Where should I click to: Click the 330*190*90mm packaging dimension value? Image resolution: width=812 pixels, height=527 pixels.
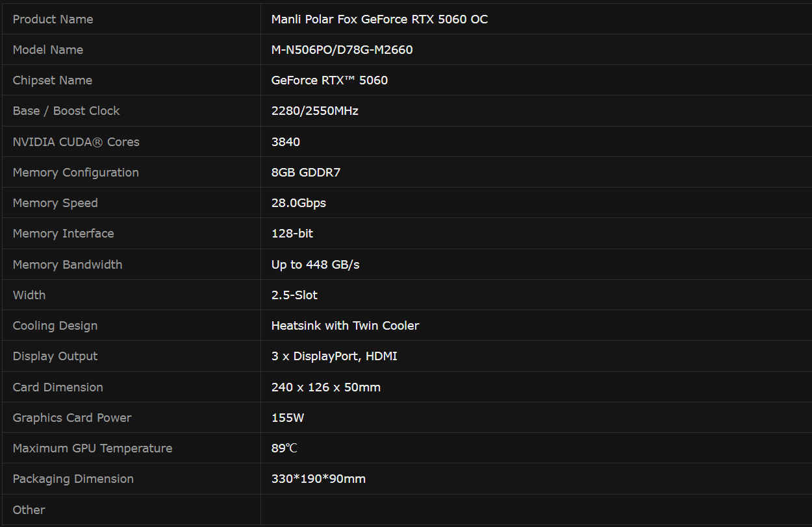coord(318,479)
